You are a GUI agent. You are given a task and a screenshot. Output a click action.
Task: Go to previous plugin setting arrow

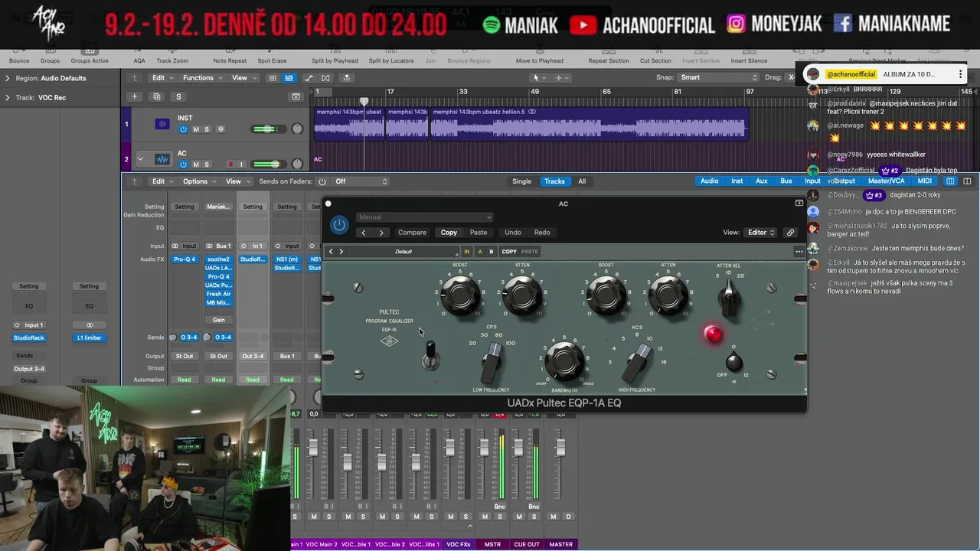tap(364, 233)
